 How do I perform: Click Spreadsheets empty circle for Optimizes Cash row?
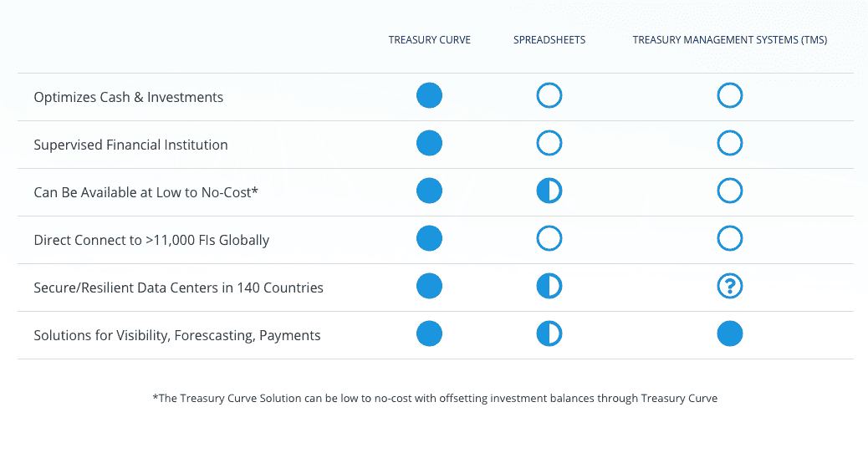pos(549,95)
